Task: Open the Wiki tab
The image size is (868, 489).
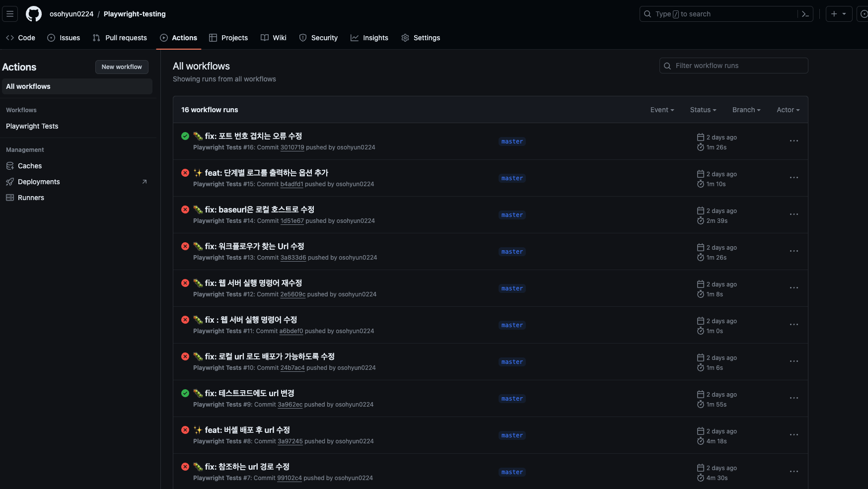Action: [x=274, y=38]
